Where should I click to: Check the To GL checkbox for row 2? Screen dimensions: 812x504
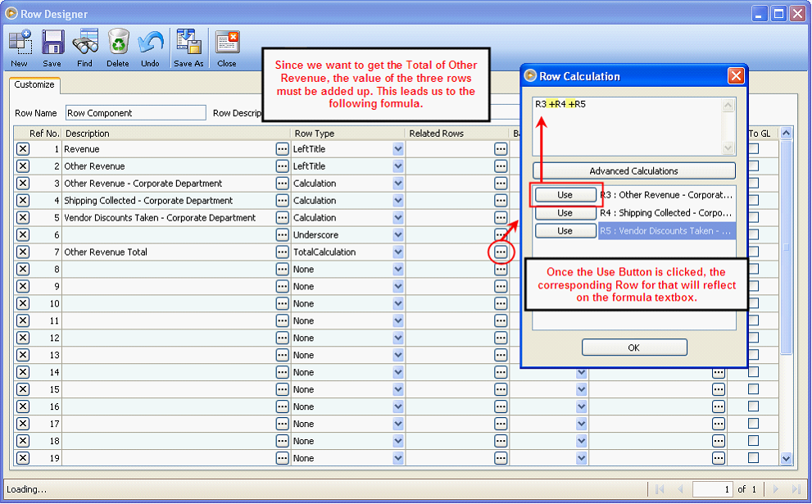(x=754, y=166)
